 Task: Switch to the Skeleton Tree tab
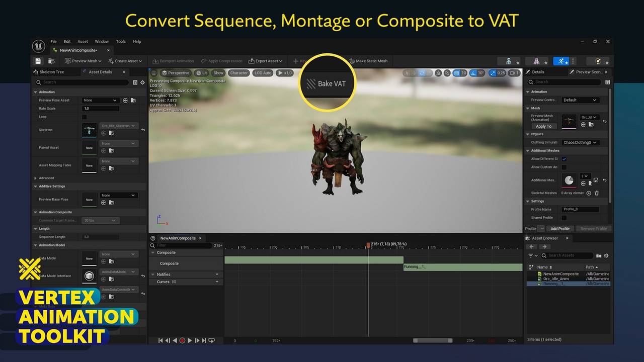[51, 72]
